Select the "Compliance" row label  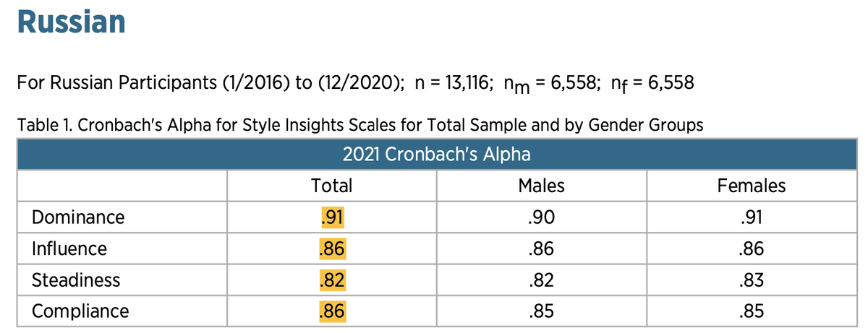80,311
